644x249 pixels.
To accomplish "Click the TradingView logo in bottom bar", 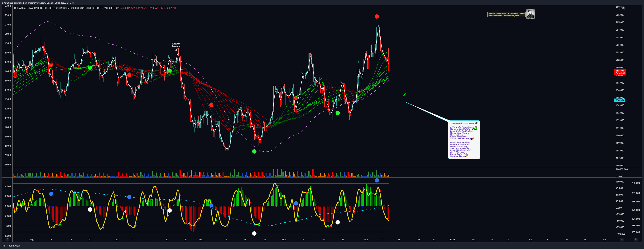I will [x=11, y=246].
